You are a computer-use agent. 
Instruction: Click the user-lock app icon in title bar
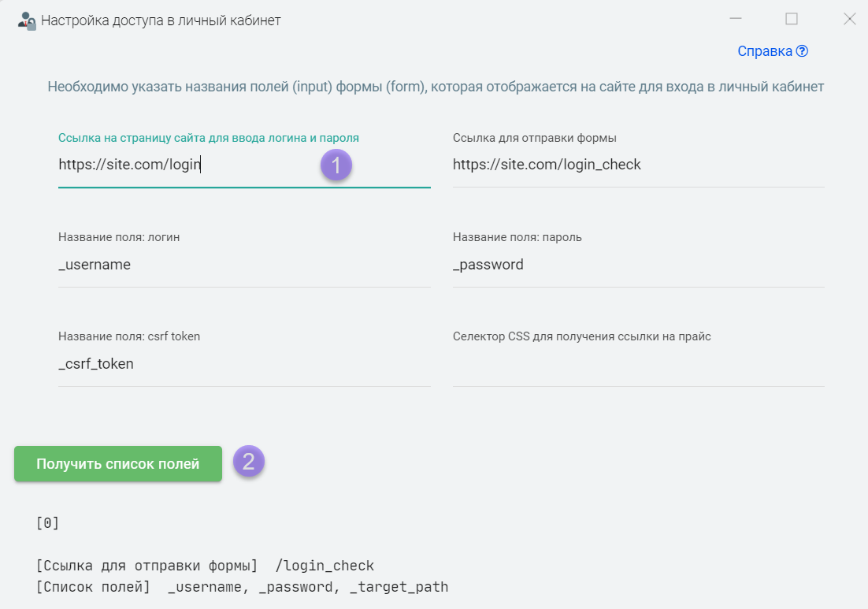(27, 20)
